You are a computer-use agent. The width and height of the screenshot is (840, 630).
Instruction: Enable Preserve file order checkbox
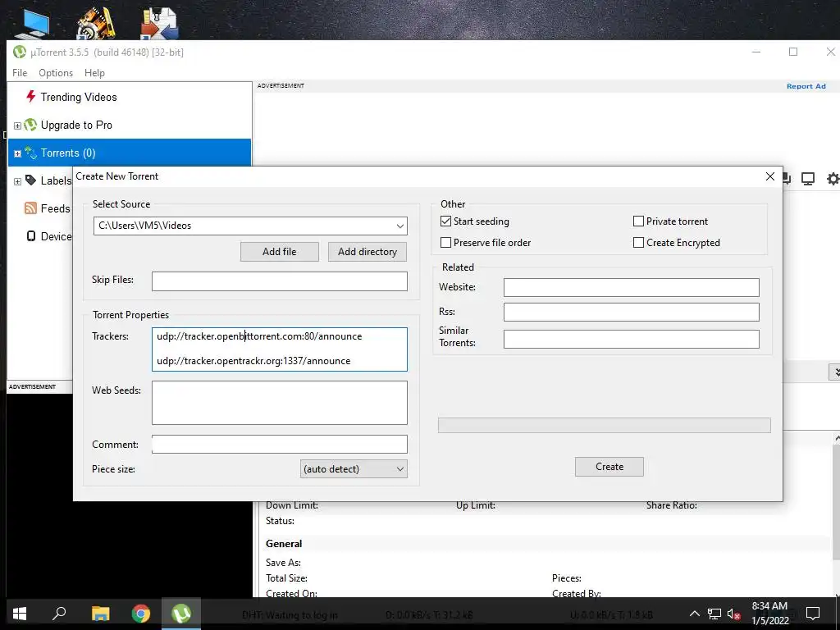[445, 243]
